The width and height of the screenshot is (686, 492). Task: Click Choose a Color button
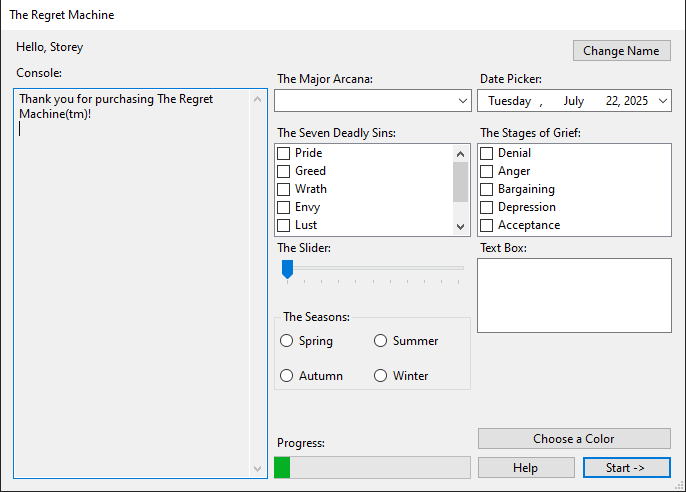point(574,439)
